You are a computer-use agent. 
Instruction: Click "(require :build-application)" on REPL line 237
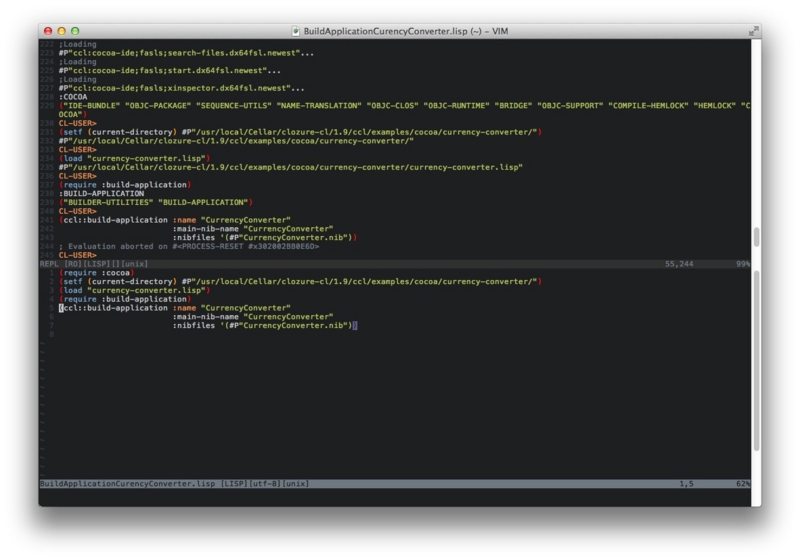[125, 185]
